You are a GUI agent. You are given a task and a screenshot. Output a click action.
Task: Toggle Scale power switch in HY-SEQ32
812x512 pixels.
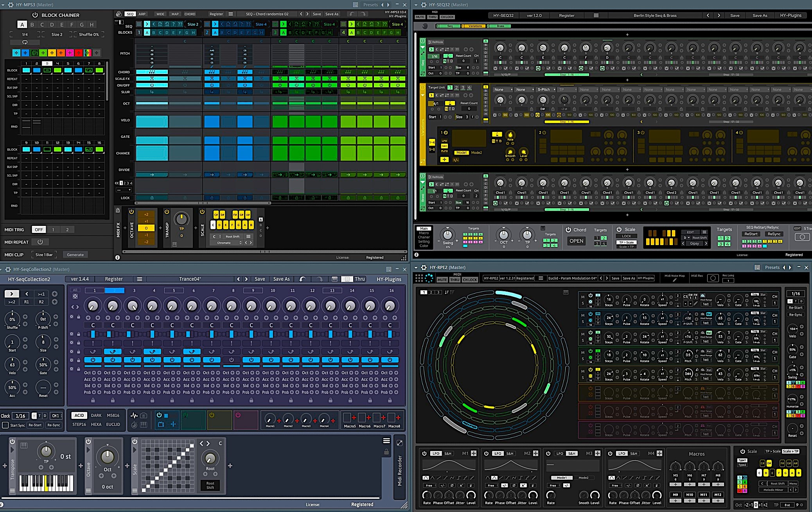click(619, 229)
